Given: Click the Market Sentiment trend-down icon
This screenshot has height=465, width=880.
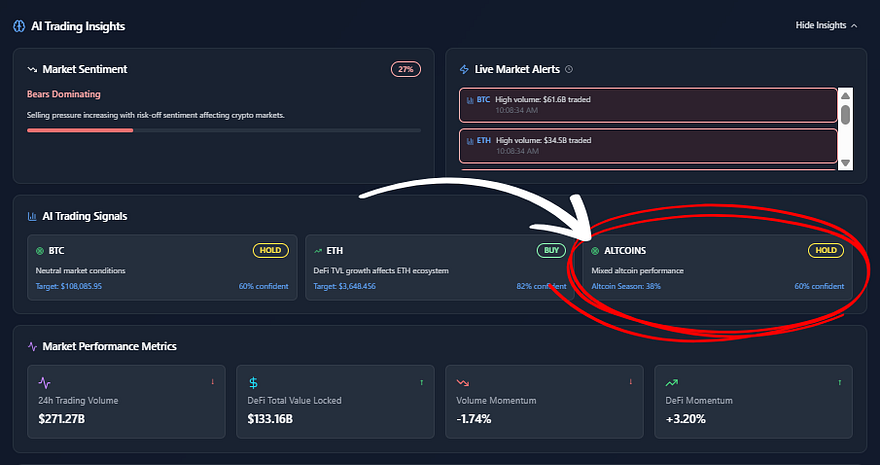Looking at the screenshot, I should coord(31,69).
